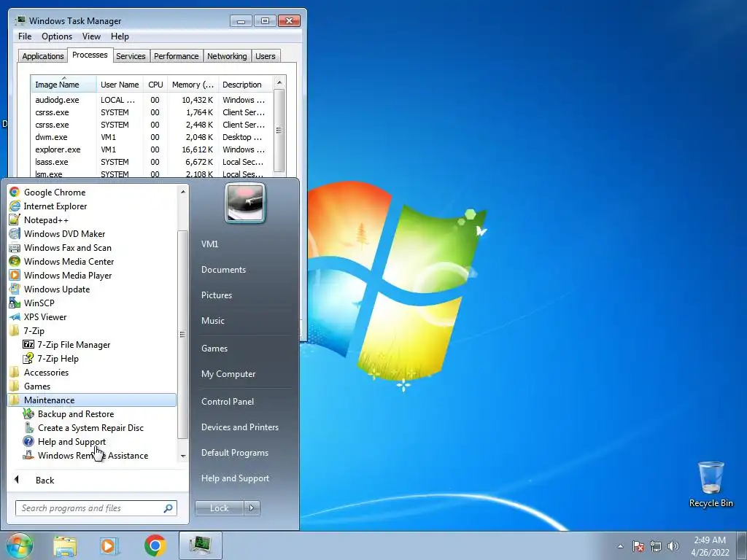The width and height of the screenshot is (747, 560).
Task: Open Help menu in Task Manager
Action: point(120,36)
